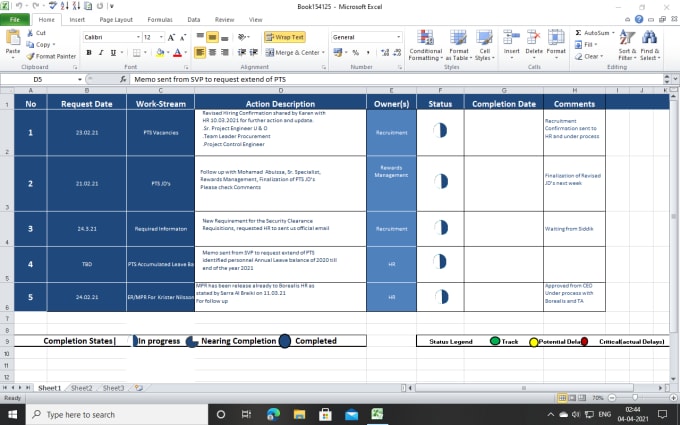Toggle Italic formatting
Viewport: 680px width, 425px height.
[x=101, y=52]
